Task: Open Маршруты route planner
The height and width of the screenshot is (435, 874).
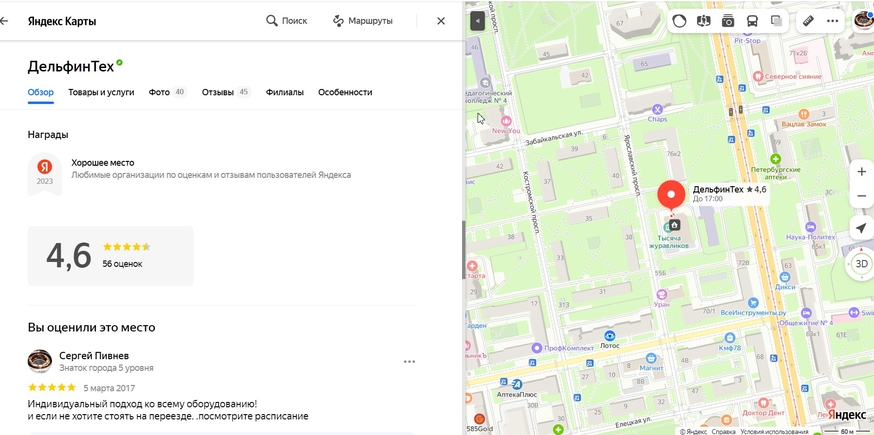Action: click(363, 21)
